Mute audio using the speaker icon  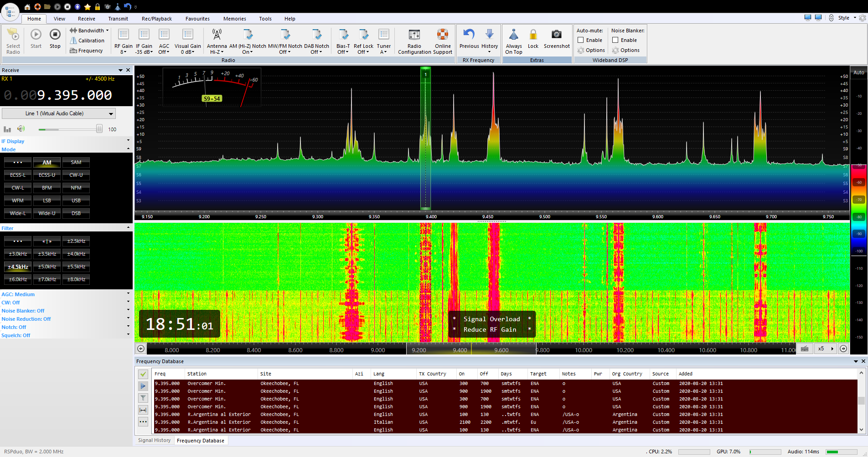click(x=21, y=129)
